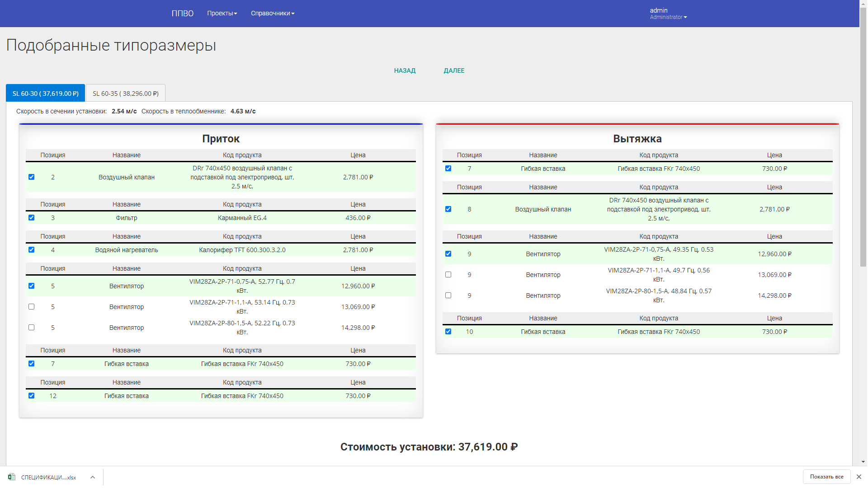Select supply fan VIM28ZA-2P-80-1,5-A 52.22 Гц checkbox
The height and width of the screenshot is (488, 868).
[x=31, y=328]
